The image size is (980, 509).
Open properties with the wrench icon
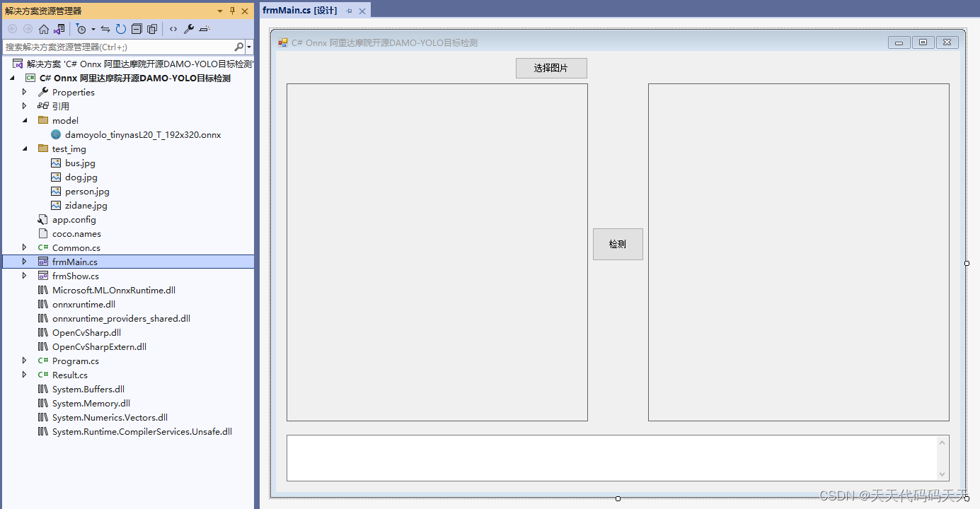point(189,29)
